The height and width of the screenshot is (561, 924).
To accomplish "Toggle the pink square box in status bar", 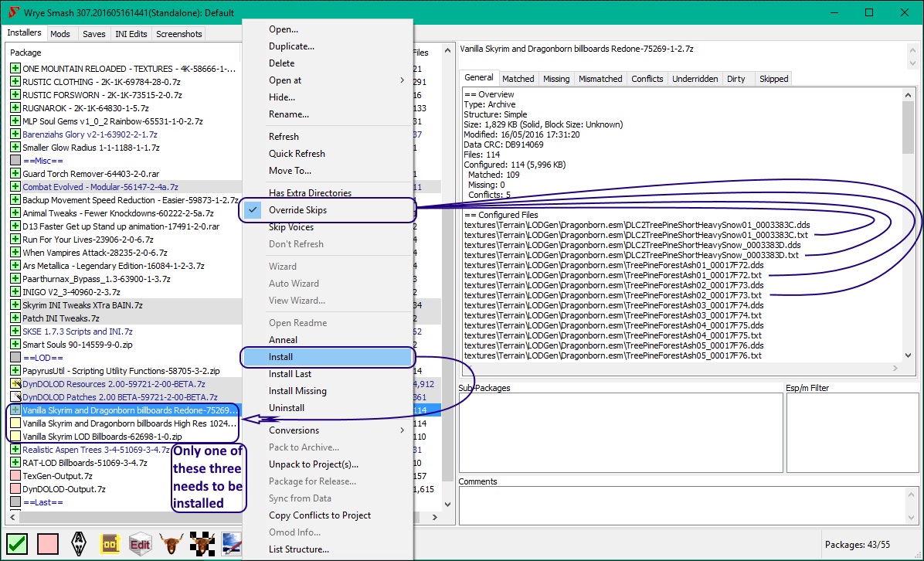I will [47, 543].
